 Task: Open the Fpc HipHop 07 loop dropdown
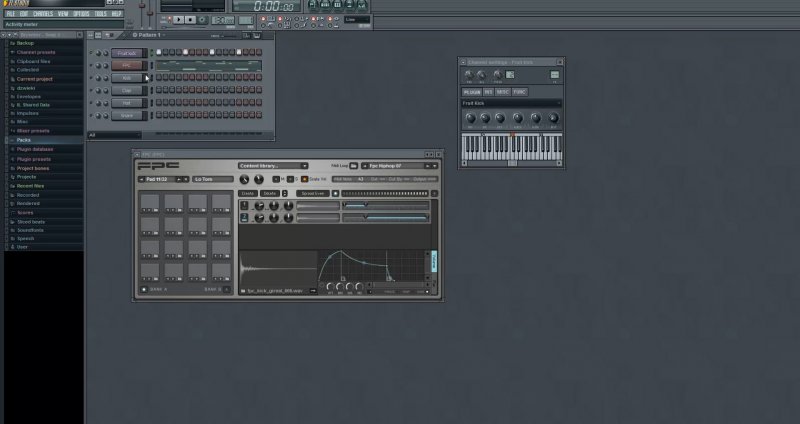click(x=398, y=165)
